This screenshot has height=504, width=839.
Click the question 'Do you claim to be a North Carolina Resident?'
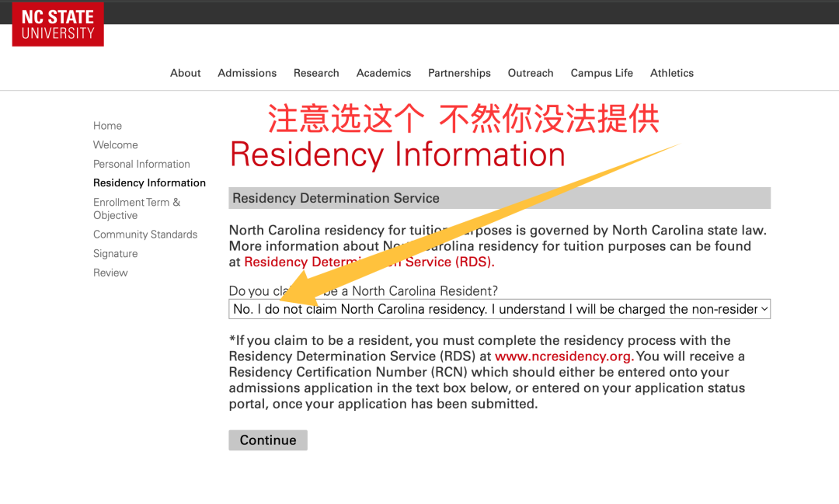point(364,291)
